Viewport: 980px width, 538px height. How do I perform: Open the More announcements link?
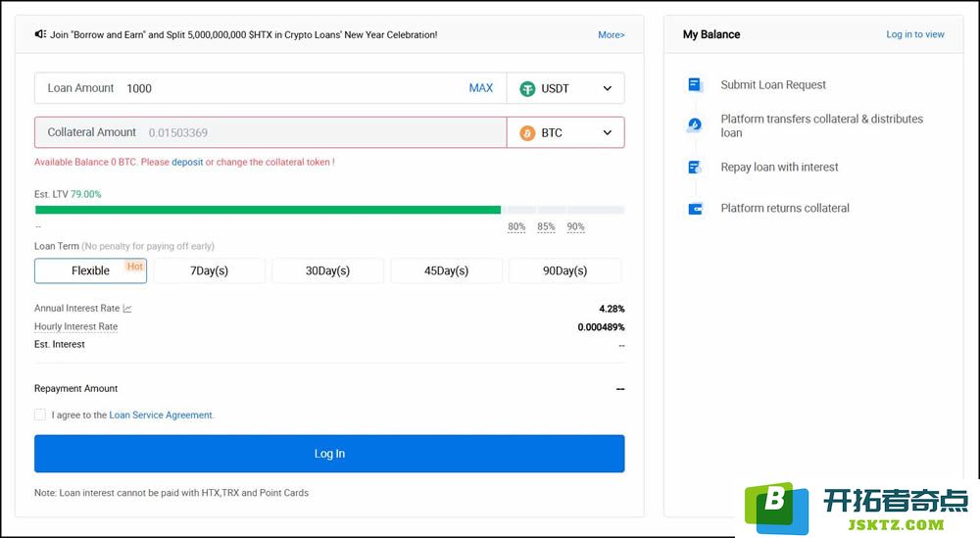[x=612, y=35]
